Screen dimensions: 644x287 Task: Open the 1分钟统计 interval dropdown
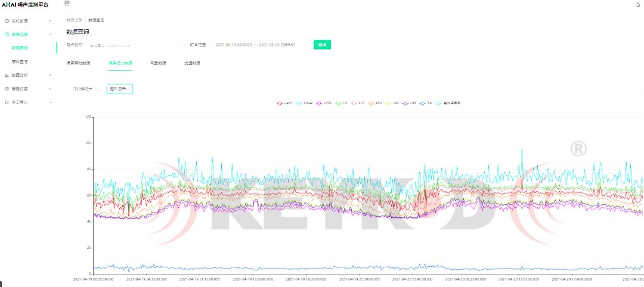point(86,89)
